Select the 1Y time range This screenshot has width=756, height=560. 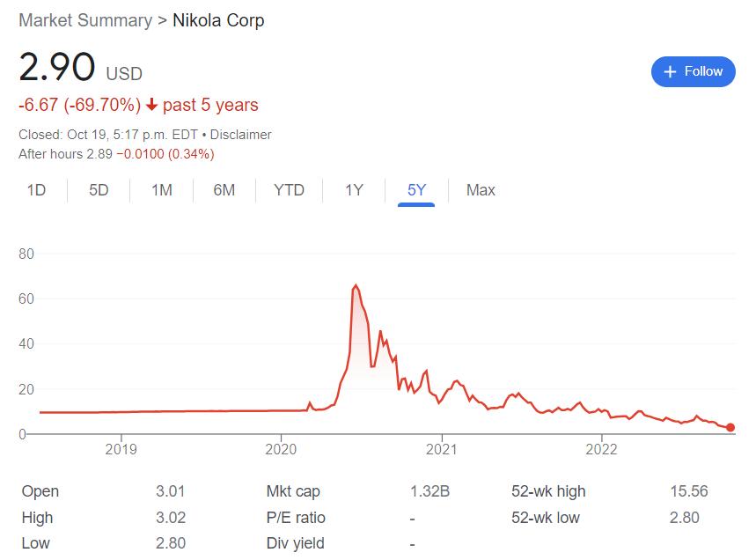(354, 190)
